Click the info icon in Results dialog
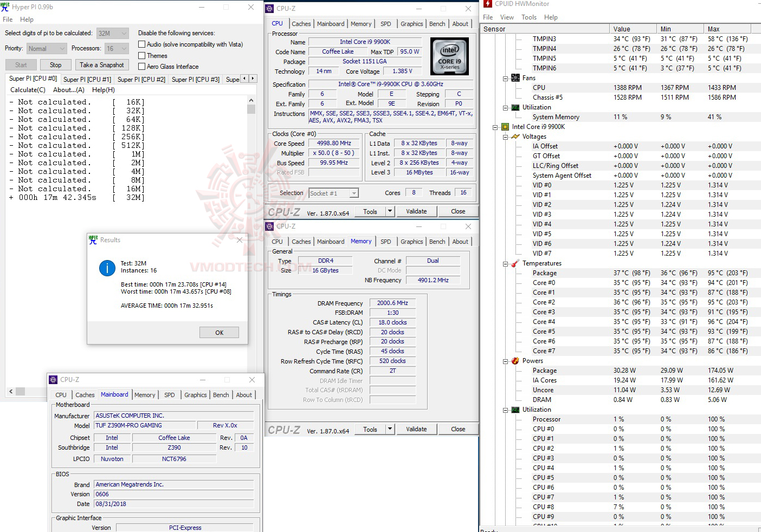761x532 pixels. pos(107,268)
